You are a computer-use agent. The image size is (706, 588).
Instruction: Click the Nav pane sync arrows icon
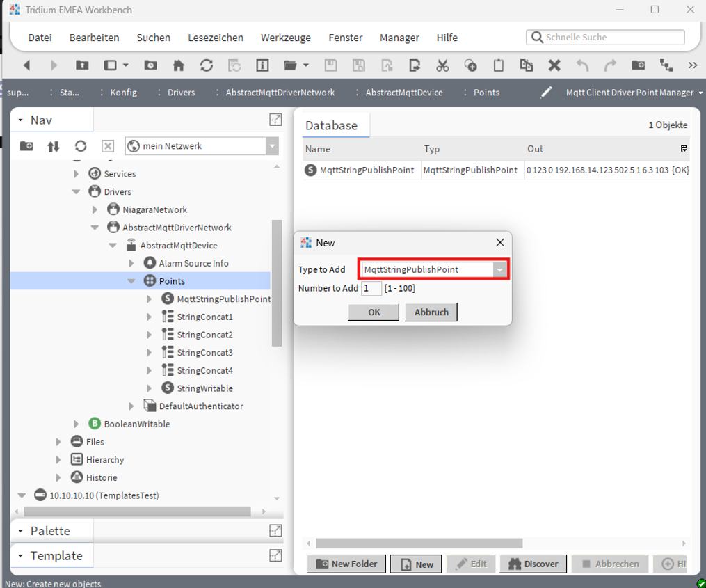pos(53,146)
